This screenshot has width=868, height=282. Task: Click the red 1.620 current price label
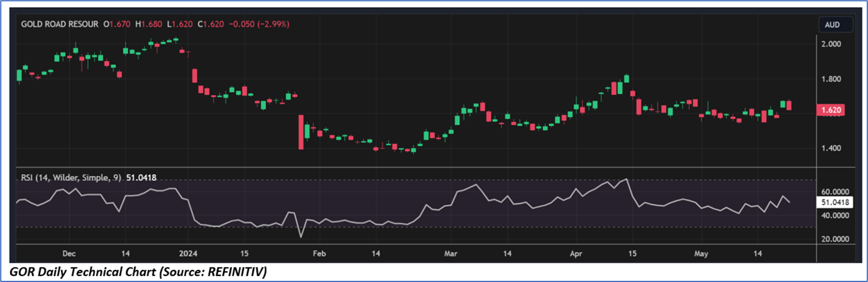click(831, 110)
